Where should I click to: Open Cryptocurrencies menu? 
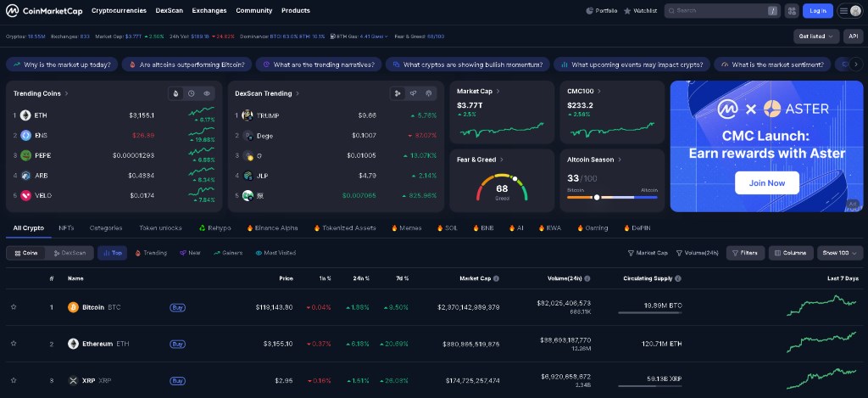click(119, 10)
